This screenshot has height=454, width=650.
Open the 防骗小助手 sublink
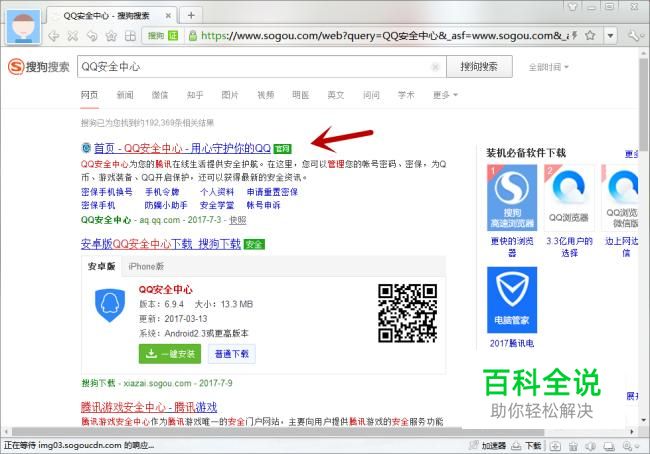pyautogui.click(x=166, y=205)
